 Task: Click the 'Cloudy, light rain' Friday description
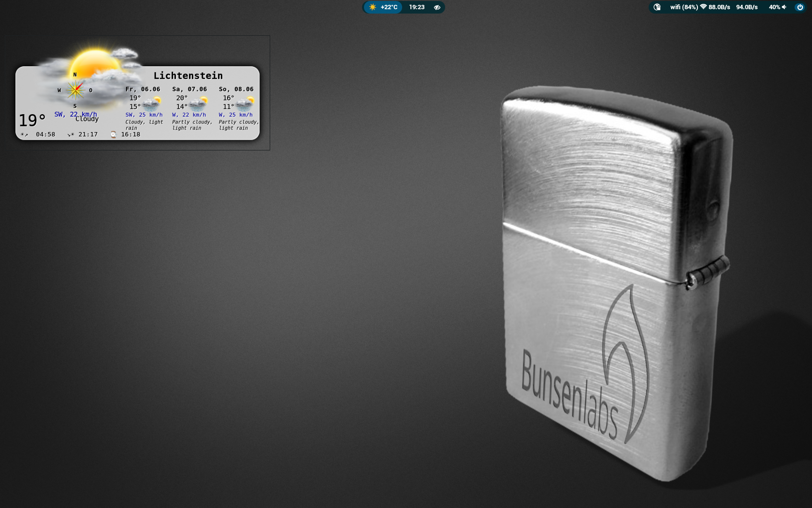(x=144, y=125)
